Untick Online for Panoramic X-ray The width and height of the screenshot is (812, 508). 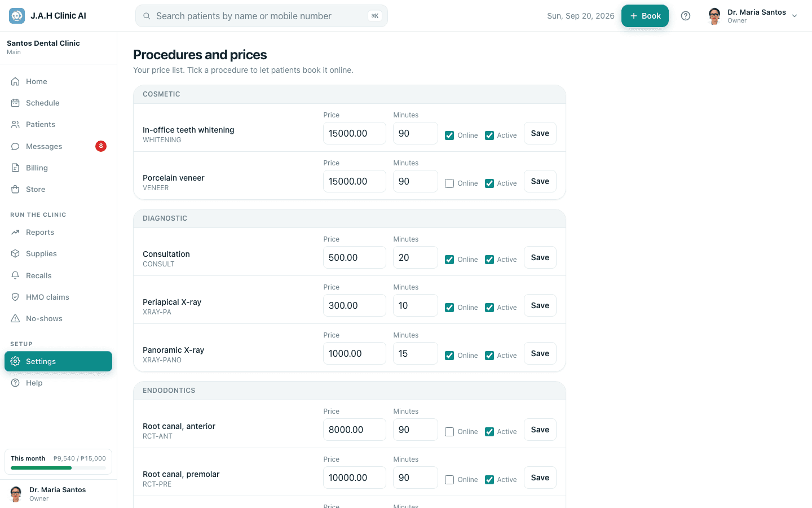pos(449,356)
